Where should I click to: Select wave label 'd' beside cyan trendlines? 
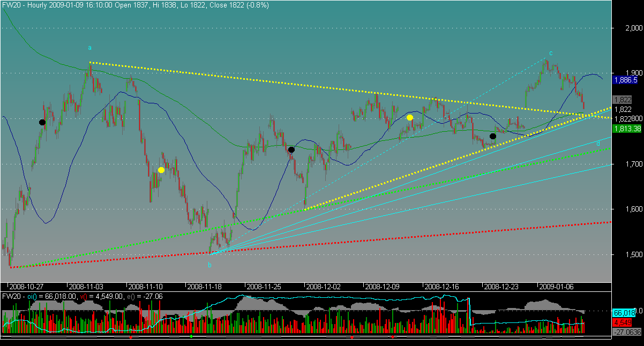pos(598,143)
